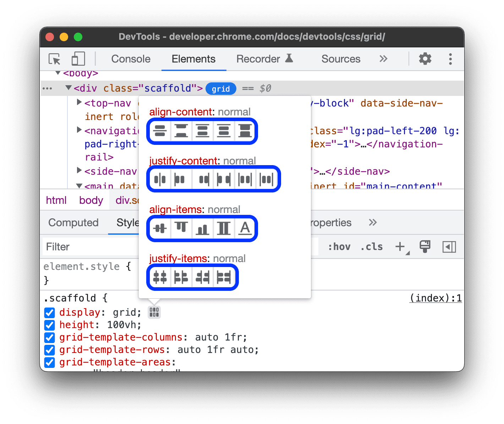Click the grid editor icon next to display: grid
The image size is (504, 424).
point(154,312)
